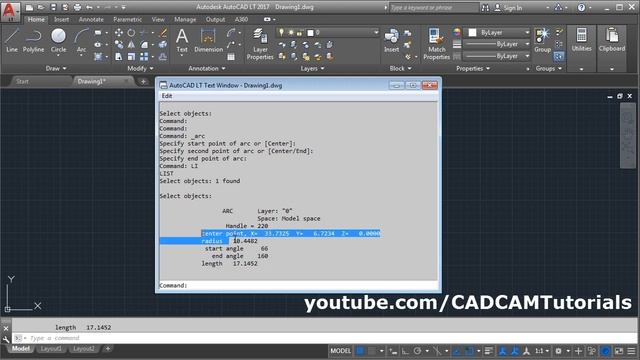The width and height of the screenshot is (640, 360).
Task: Select the Arc tool
Action: [81, 41]
